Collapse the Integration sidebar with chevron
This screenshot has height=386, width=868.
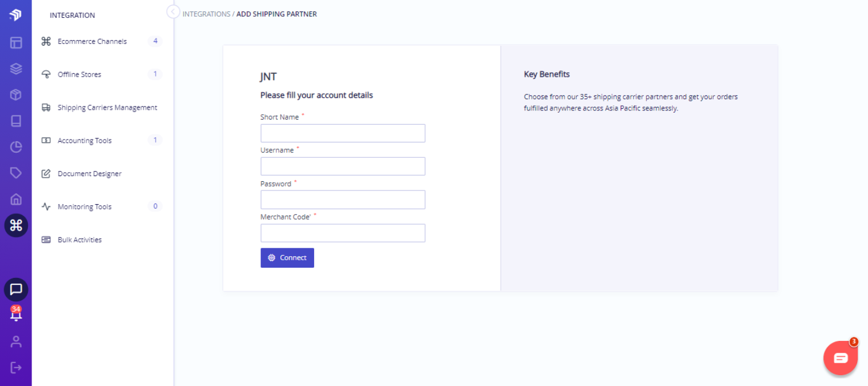173,11
